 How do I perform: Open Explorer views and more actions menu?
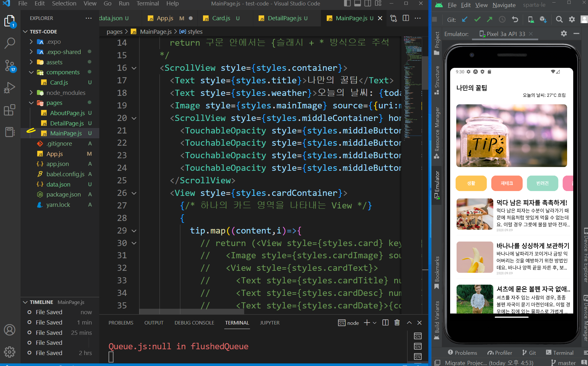89,18
